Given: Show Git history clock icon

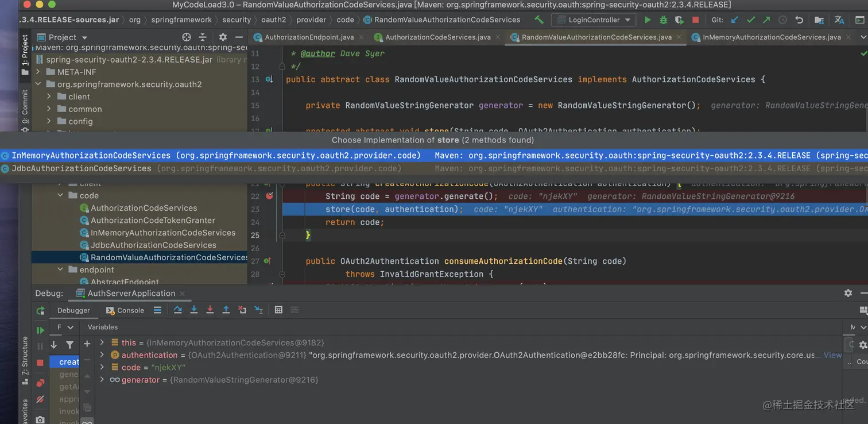Looking at the screenshot, I should (782, 20).
